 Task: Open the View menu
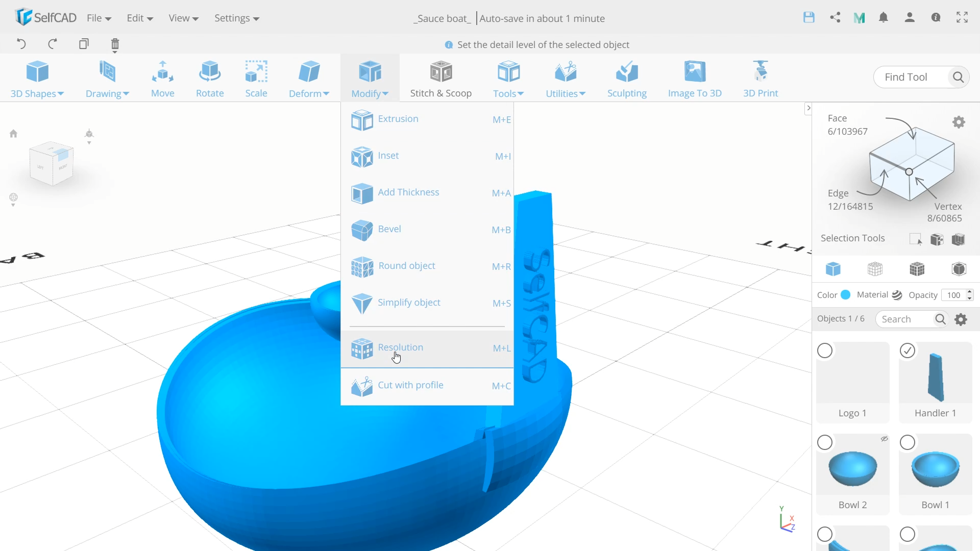point(183,18)
